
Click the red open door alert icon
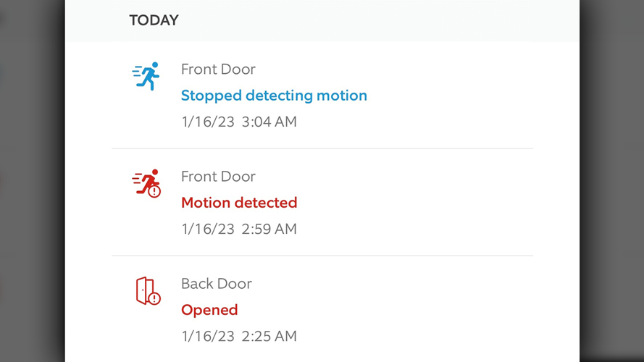147,291
